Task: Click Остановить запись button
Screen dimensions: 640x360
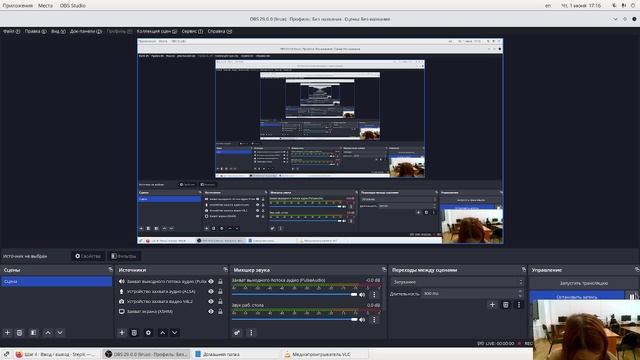Action: click(x=577, y=297)
